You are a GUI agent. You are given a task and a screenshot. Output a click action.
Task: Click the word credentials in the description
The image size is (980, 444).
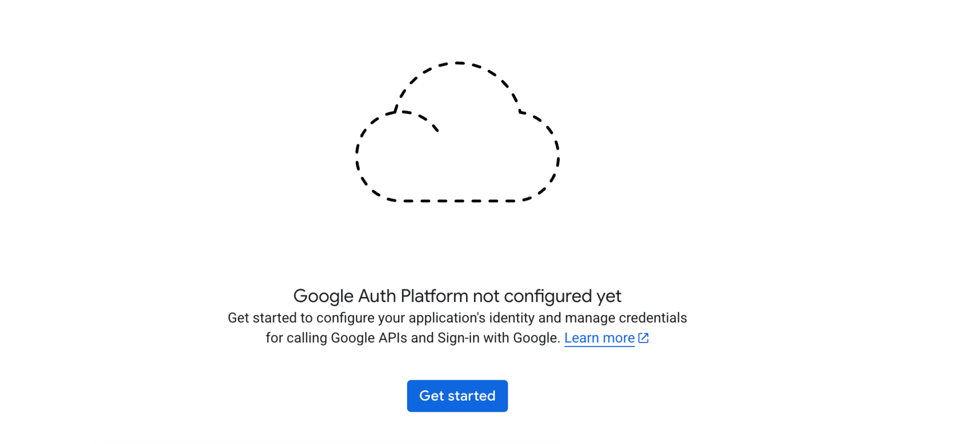pos(653,318)
